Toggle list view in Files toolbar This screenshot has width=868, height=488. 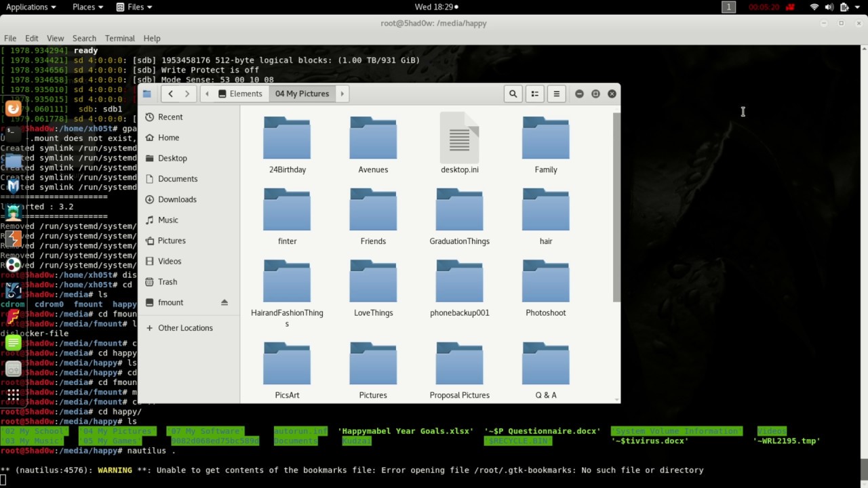pyautogui.click(x=534, y=94)
